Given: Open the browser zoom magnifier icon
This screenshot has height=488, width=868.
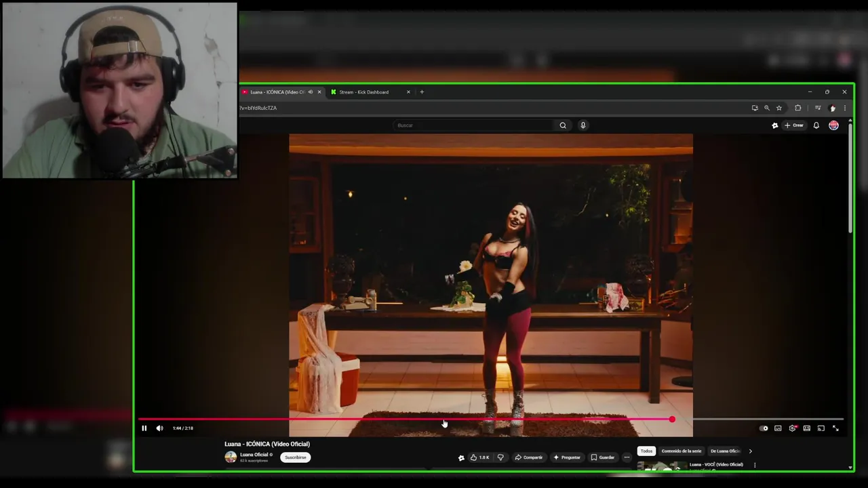Looking at the screenshot, I should point(767,108).
